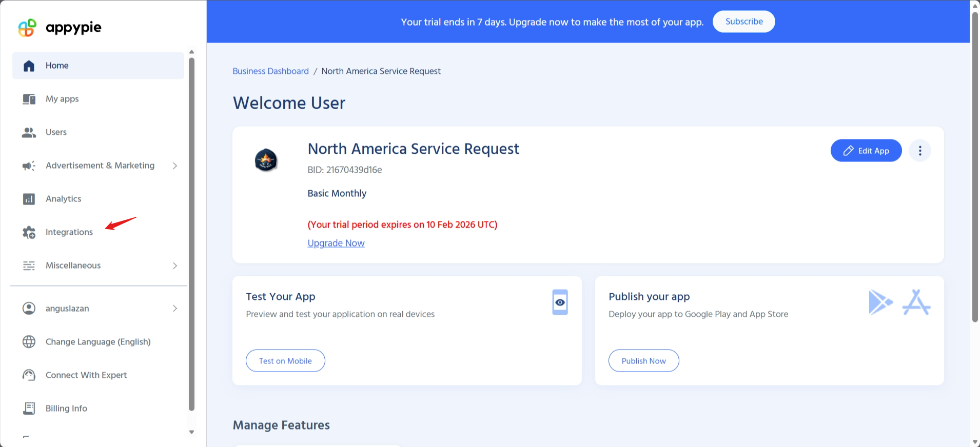Click the Change Language globe icon
Image resolution: width=980 pixels, height=447 pixels.
click(29, 341)
